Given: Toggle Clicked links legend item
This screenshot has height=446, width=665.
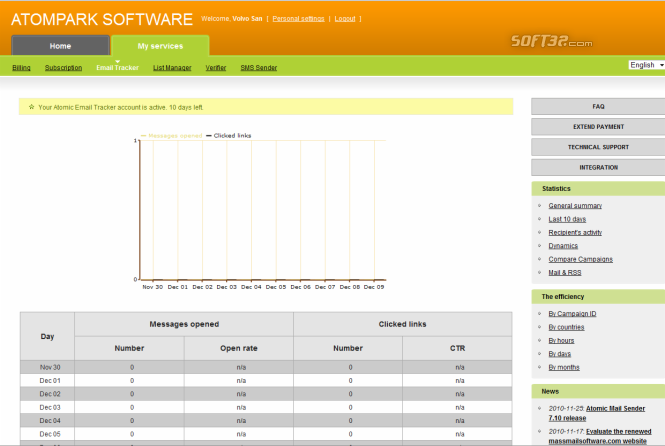Looking at the screenshot, I should [229, 136].
